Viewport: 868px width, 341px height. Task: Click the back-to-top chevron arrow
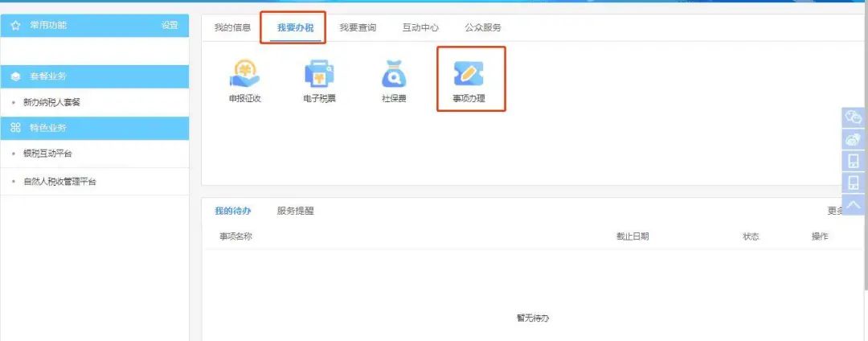pos(853,204)
